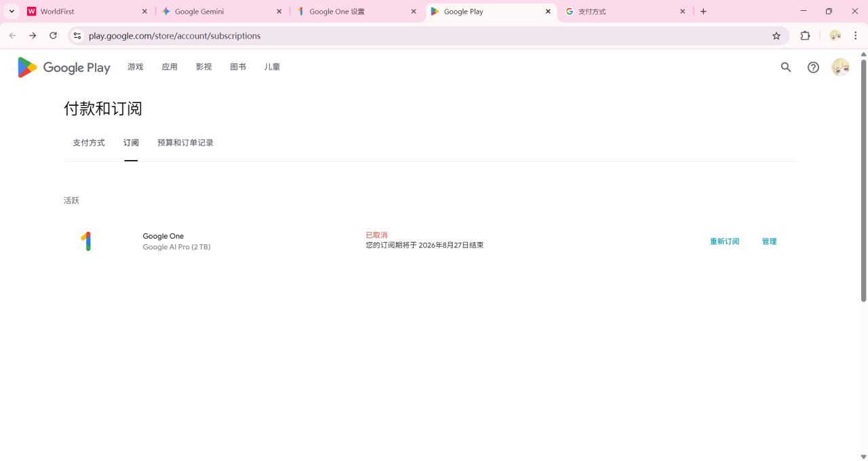Close the Google One 设置 tab
This screenshot has width=868, height=461.
click(414, 12)
